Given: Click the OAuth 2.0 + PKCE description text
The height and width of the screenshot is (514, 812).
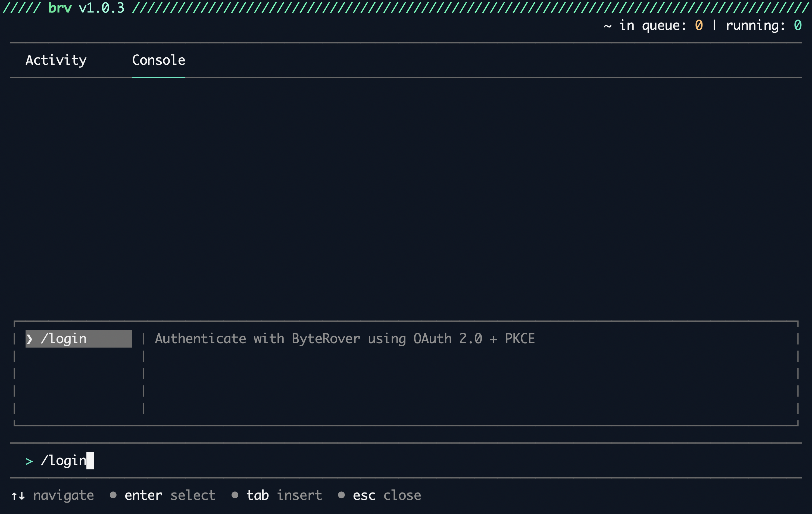Looking at the screenshot, I should [x=345, y=339].
